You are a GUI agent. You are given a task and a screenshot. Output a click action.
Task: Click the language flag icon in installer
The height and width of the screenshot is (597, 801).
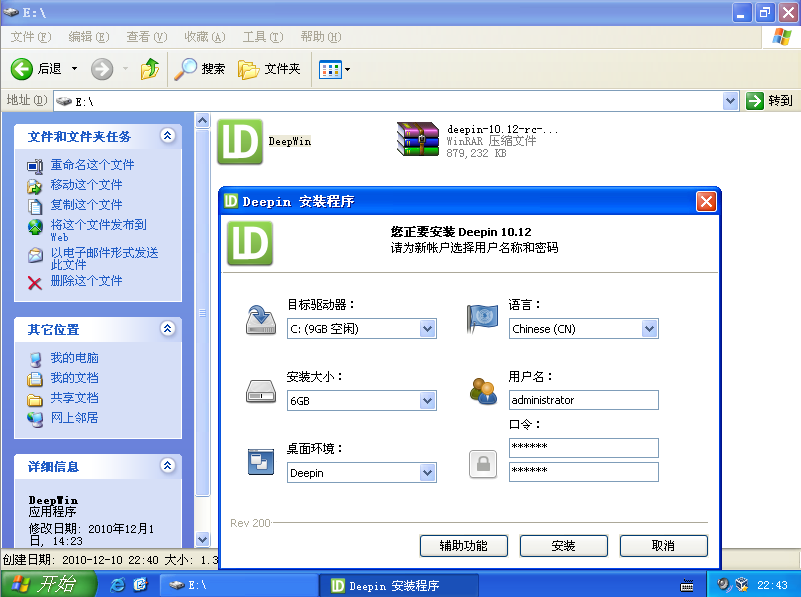click(482, 319)
